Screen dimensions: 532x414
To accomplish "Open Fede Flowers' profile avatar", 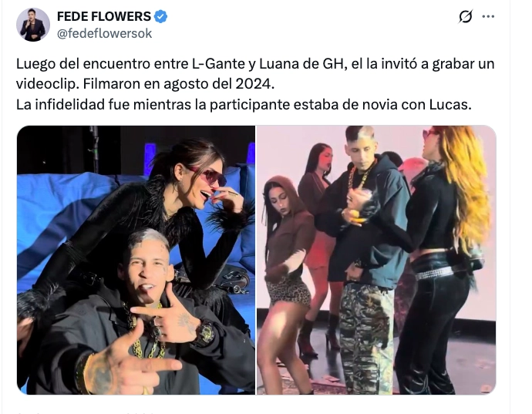I will click(33, 25).
